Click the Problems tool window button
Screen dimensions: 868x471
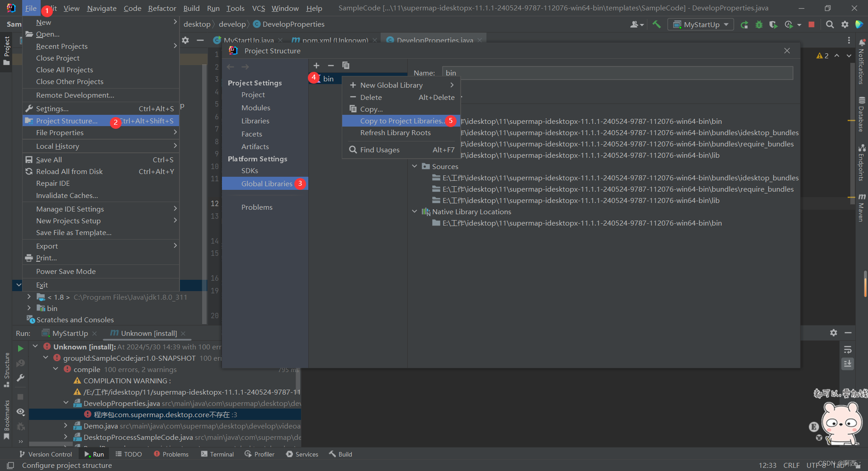tap(171, 454)
